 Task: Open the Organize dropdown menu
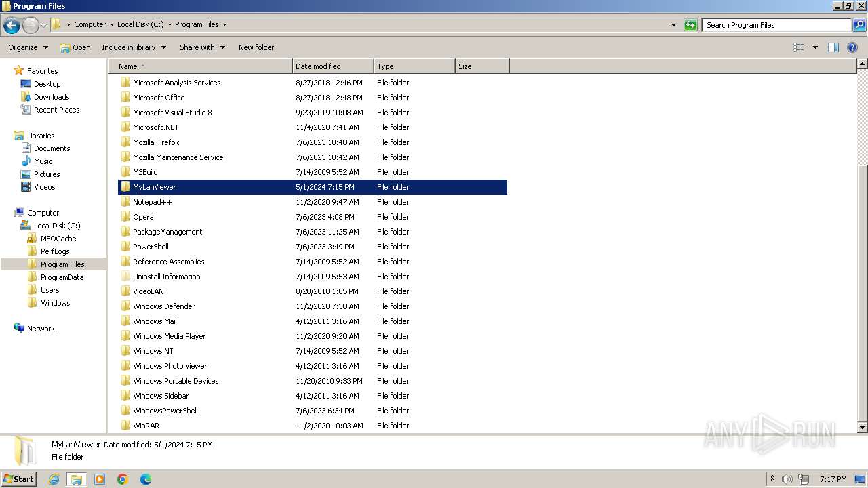tap(28, 47)
